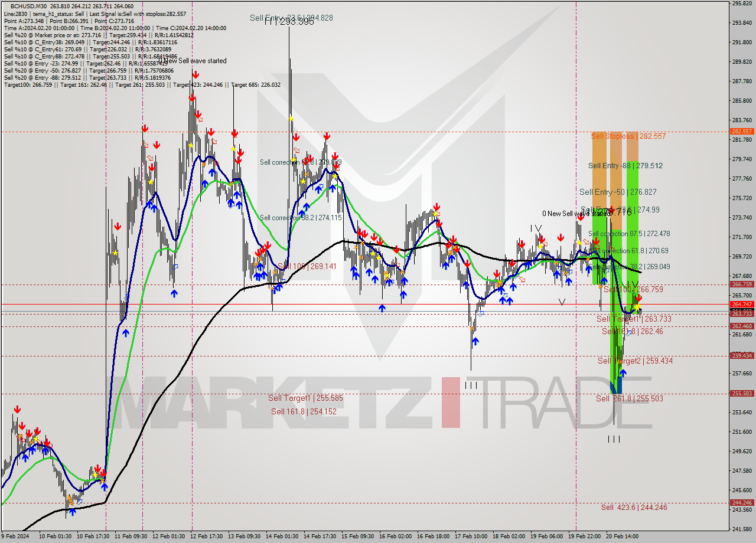This screenshot has width=756, height=543.
Task: Click the '19 Feb 22:00' time axis label
Action: pos(584,537)
